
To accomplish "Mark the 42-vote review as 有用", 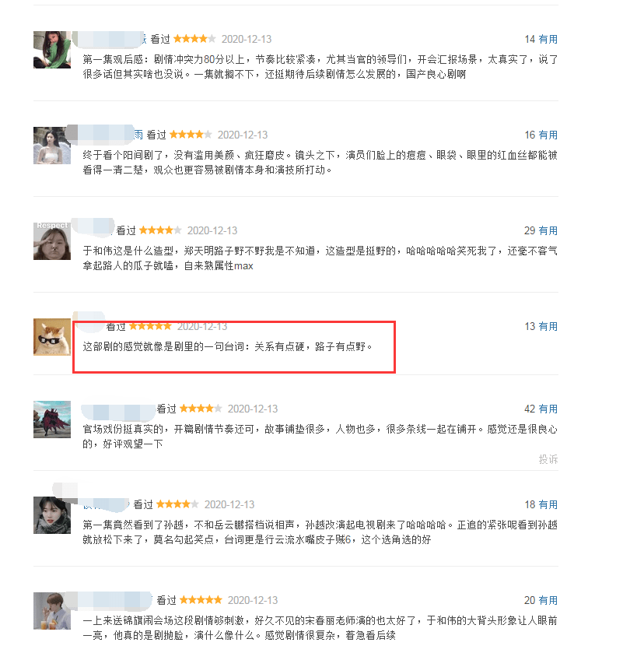I will pyautogui.click(x=548, y=409).
